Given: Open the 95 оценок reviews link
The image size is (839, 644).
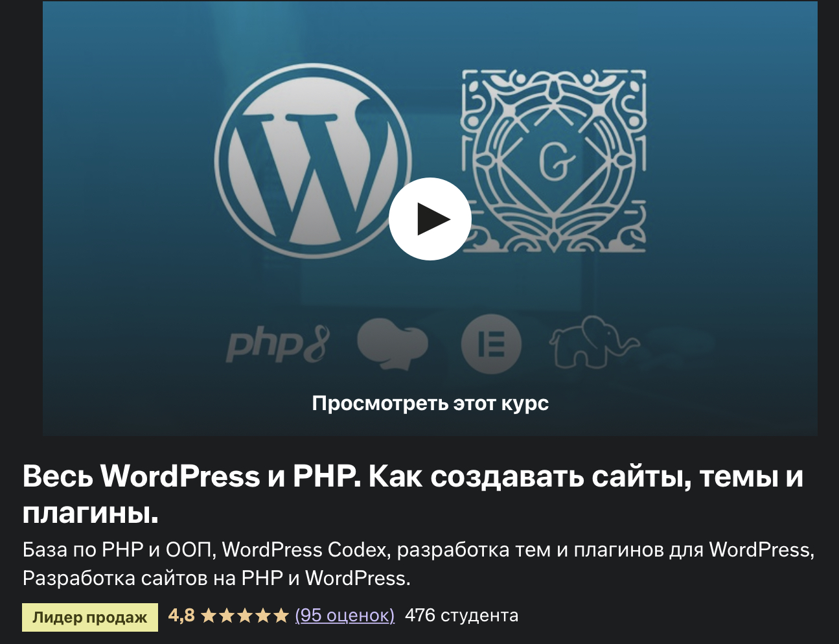Looking at the screenshot, I should point(345,615).
